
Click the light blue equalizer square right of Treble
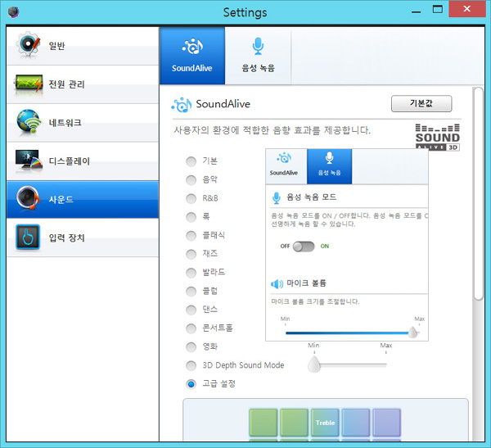point(356,423)
